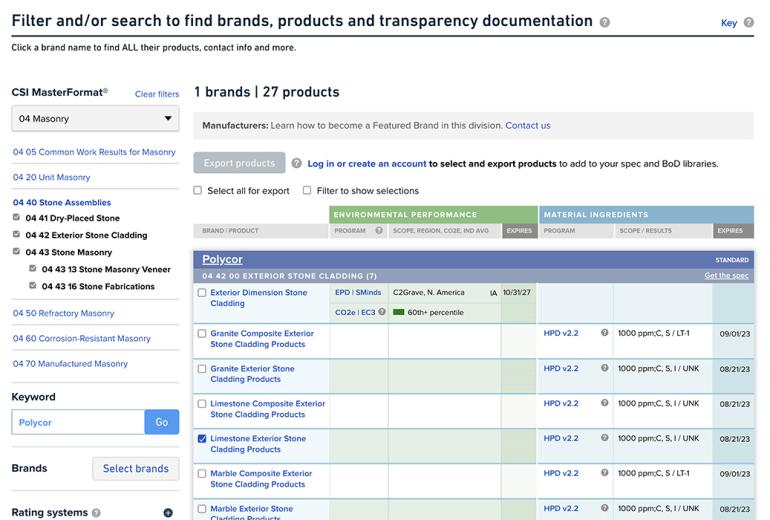Uncheck 04 42 Exterior Stone Cladding filter
The width and height of the screenshot is (770, 520).
click(x=16, y=234)
